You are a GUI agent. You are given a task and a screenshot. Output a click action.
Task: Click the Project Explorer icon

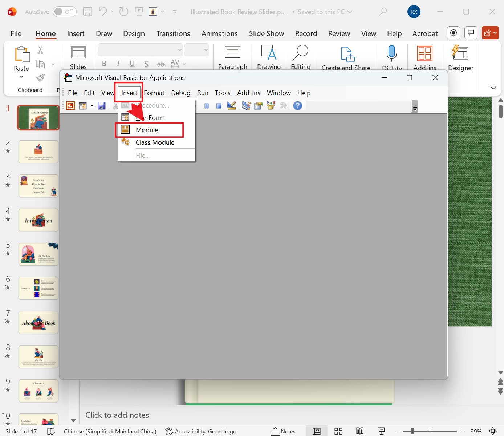tap(246, 106)
